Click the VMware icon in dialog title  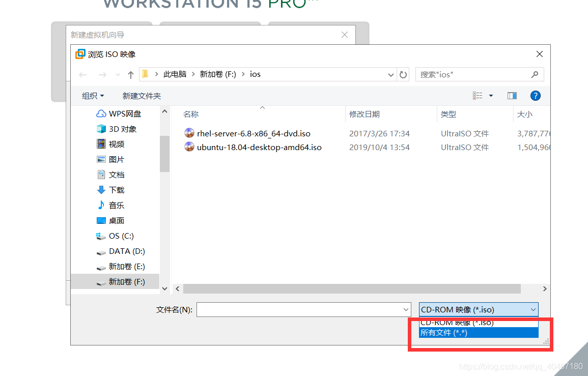[80, 54]
